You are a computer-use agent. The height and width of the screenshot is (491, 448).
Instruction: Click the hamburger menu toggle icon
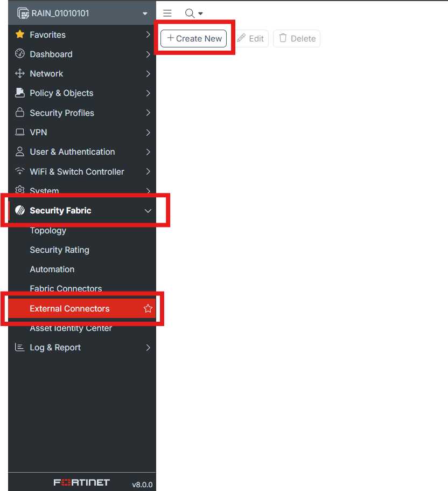point(167,13)
